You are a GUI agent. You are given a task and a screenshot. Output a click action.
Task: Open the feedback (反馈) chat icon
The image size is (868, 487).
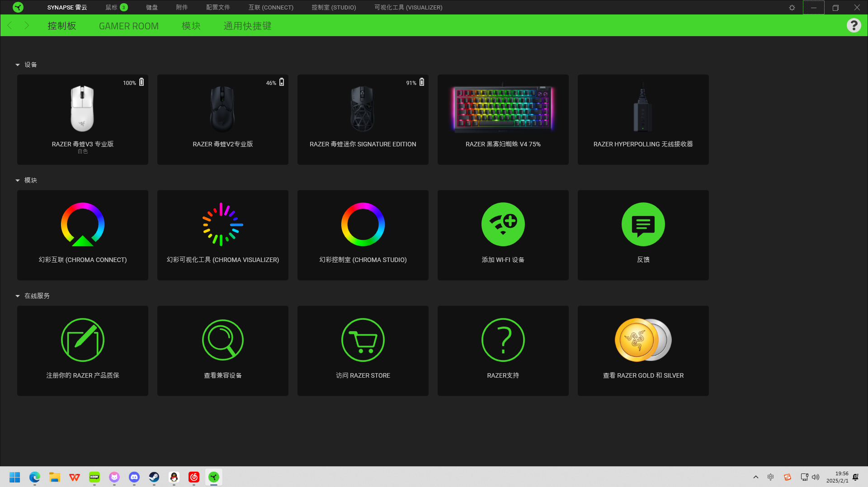pos(643,225)
